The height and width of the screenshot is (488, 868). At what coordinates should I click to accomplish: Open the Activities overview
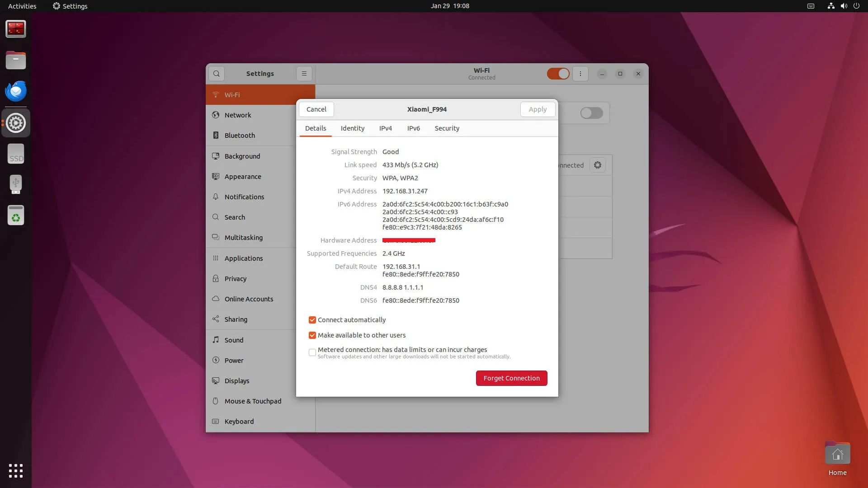[x=22, y=6]
